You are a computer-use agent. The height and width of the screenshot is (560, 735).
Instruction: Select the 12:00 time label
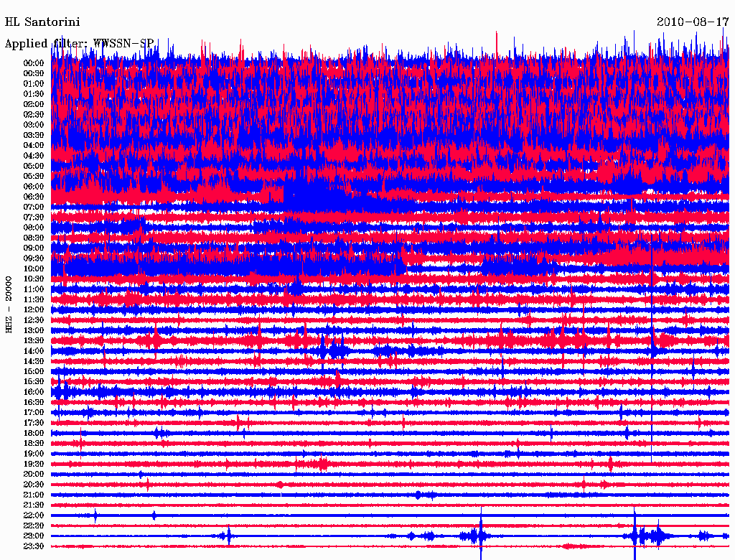pyautogui.click(x=34, y=310)
